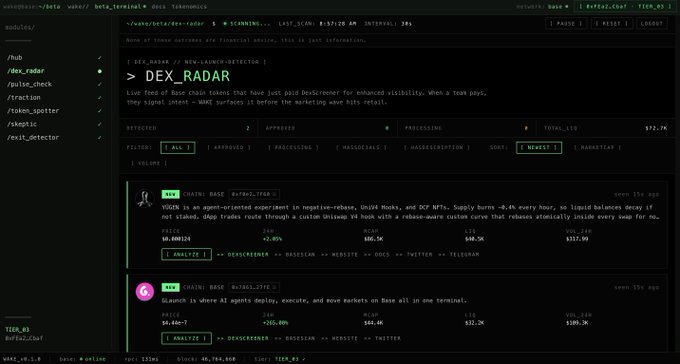The image size is (680, 364).
Task: Click the RESET button
Action: pos(611,23)
